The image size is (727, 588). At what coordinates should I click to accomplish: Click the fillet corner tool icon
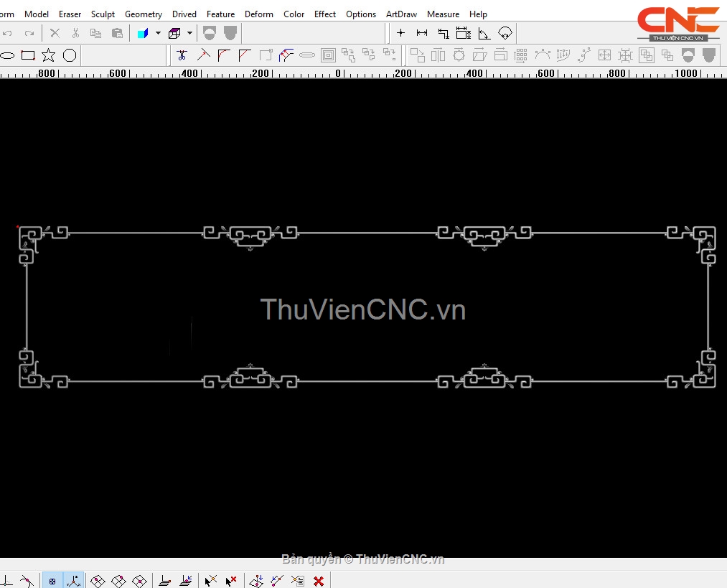(x=224, y=56)
